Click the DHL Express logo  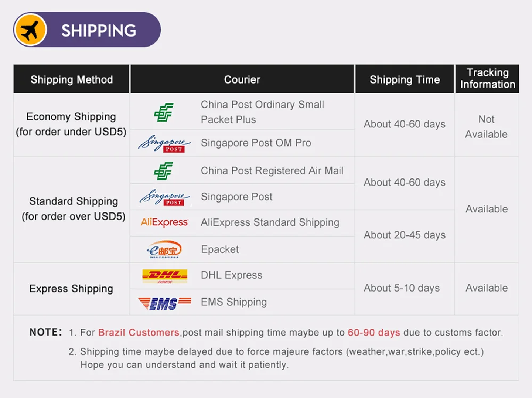pyautogui.click(x=165, y=276)
